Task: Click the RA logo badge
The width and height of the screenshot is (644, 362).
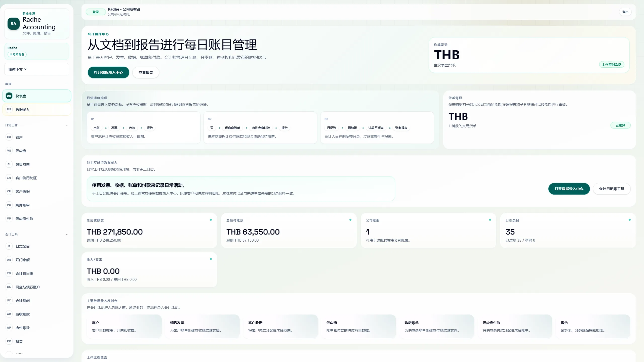Action: (x=13, y=24)
